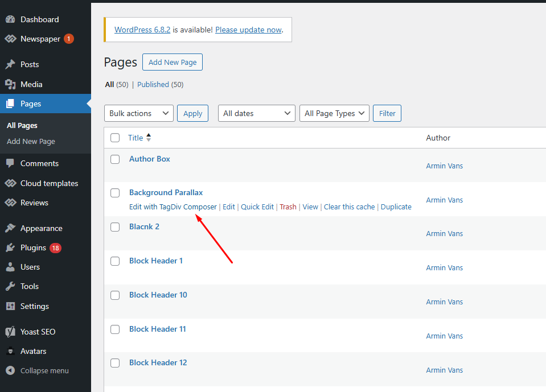546x392 pixels.
Task: Open Settings in the sidebar
Action: [35, 306]
